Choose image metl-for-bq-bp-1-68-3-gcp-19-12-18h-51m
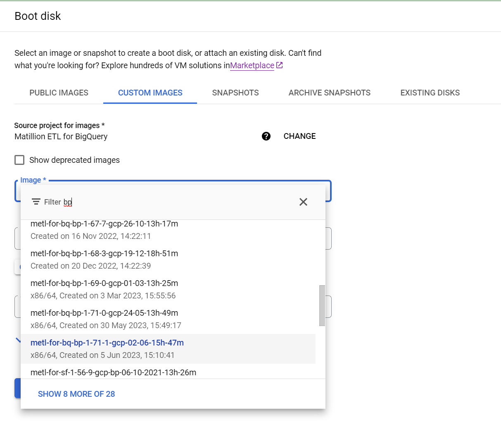501x448 pixels. tap(168, 260)
